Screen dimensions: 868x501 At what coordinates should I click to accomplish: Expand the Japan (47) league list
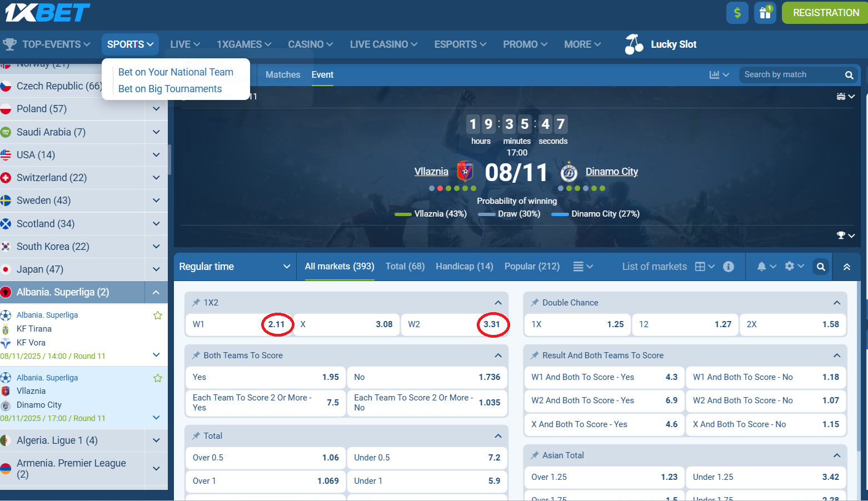pos(156,269)
